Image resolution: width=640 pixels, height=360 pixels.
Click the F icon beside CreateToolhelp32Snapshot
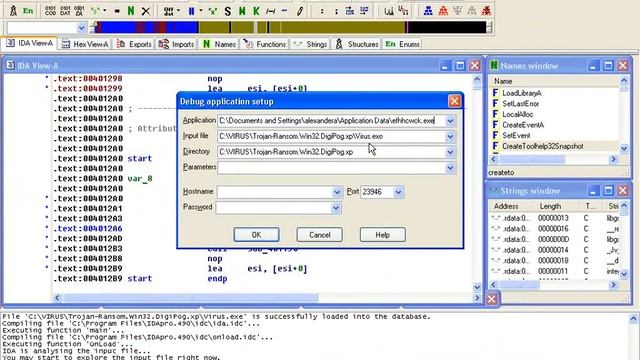pos(495,146)
